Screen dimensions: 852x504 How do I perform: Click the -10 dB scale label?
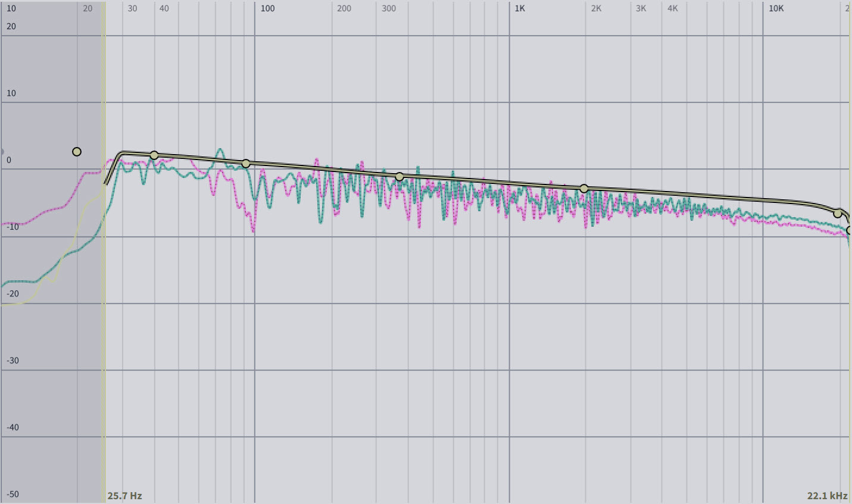click(x=13, y=227)
